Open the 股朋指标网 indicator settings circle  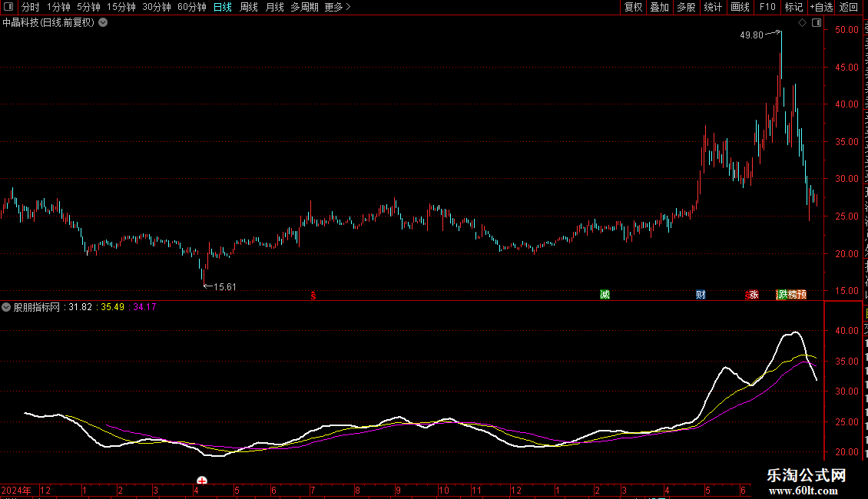coord(6,307)
